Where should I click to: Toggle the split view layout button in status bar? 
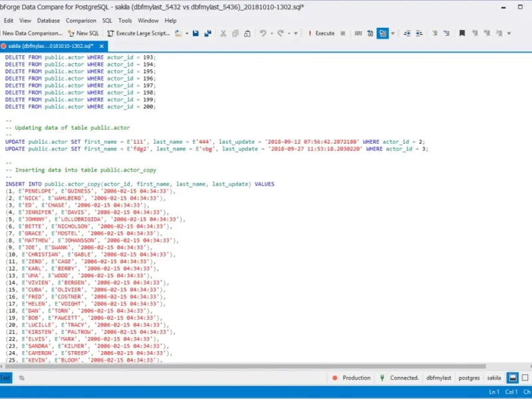(x=513, y=378)
